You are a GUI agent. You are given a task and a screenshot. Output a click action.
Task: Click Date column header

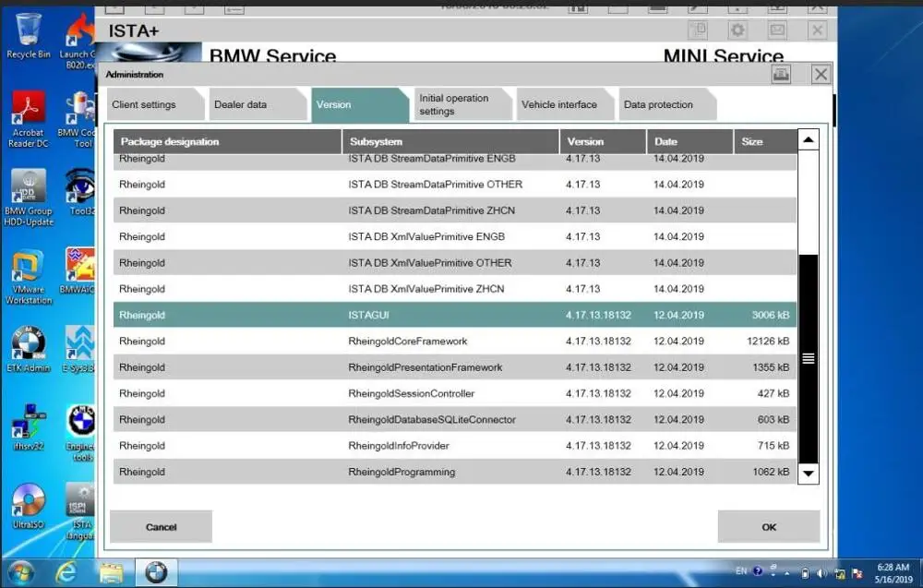[x=689, y=141]
